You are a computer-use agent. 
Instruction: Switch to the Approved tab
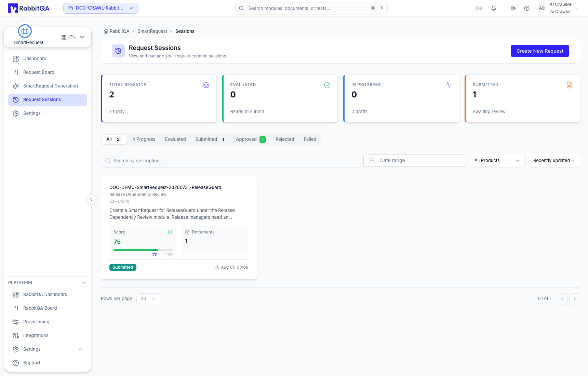251,139
